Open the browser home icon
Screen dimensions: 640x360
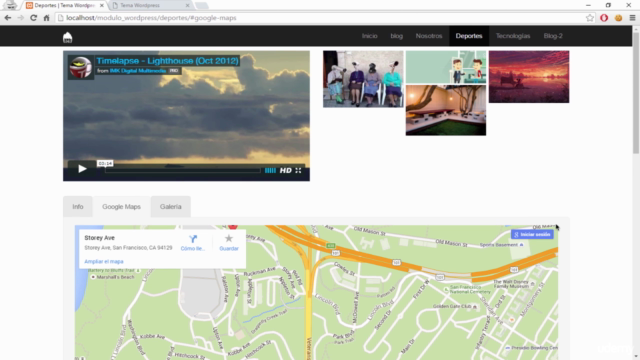click(x=47, y=18)
